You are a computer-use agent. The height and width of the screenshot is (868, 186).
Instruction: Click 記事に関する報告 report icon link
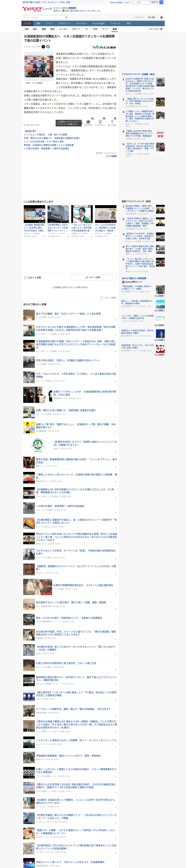(31, 125)
